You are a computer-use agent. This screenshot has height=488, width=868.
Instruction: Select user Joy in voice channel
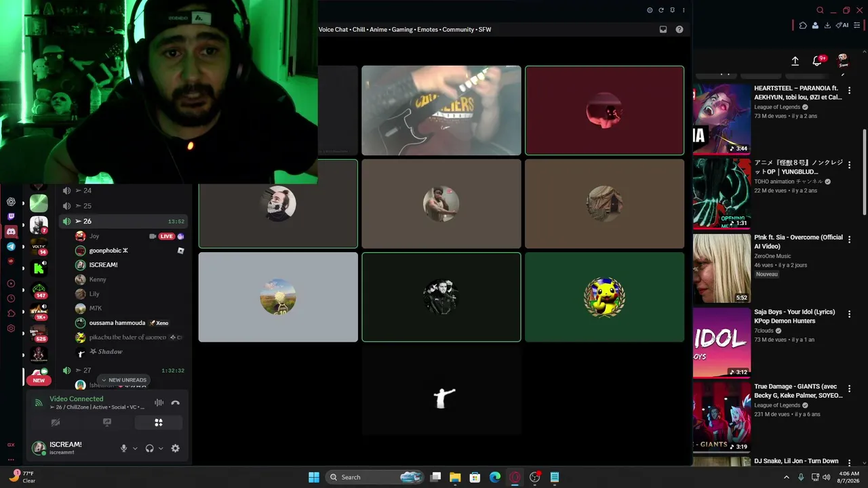[129, 236]
